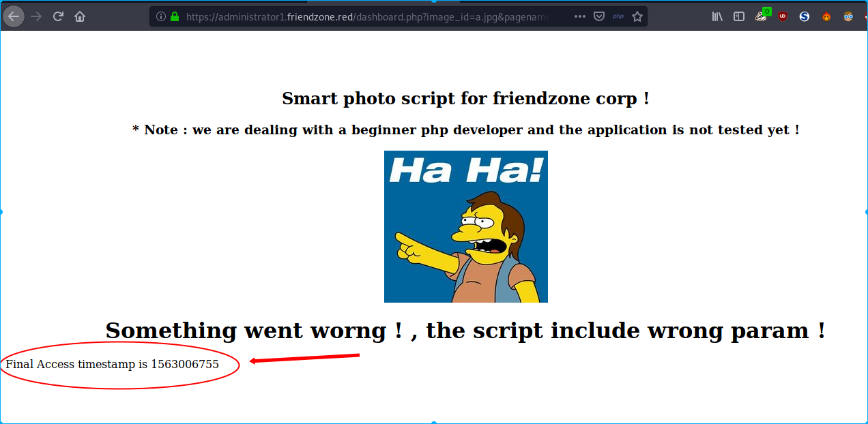Show site information via the info icon
The width and height of the screenshot is (868, 424).
(x=161, y=16)
